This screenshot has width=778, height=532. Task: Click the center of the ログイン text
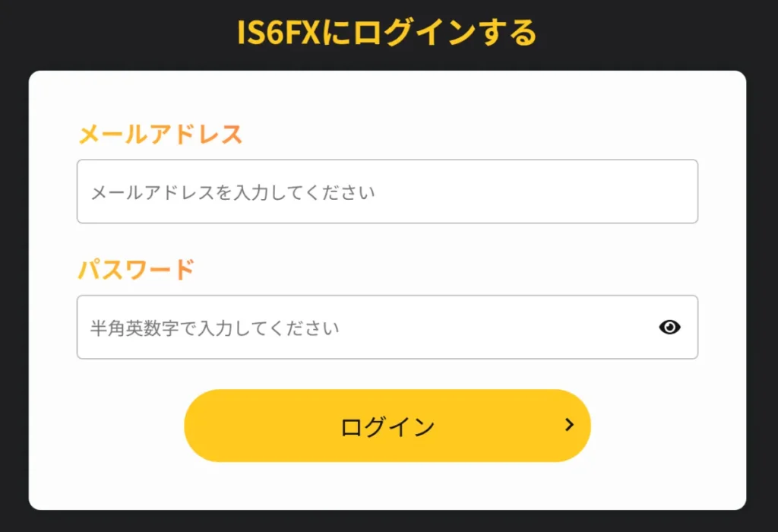(387, 426)
